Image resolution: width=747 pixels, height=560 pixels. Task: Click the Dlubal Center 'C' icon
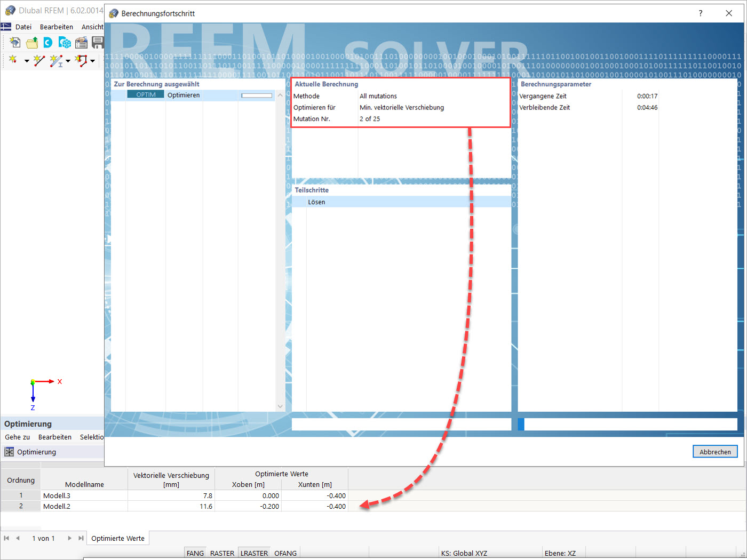[x=48, y=43]
